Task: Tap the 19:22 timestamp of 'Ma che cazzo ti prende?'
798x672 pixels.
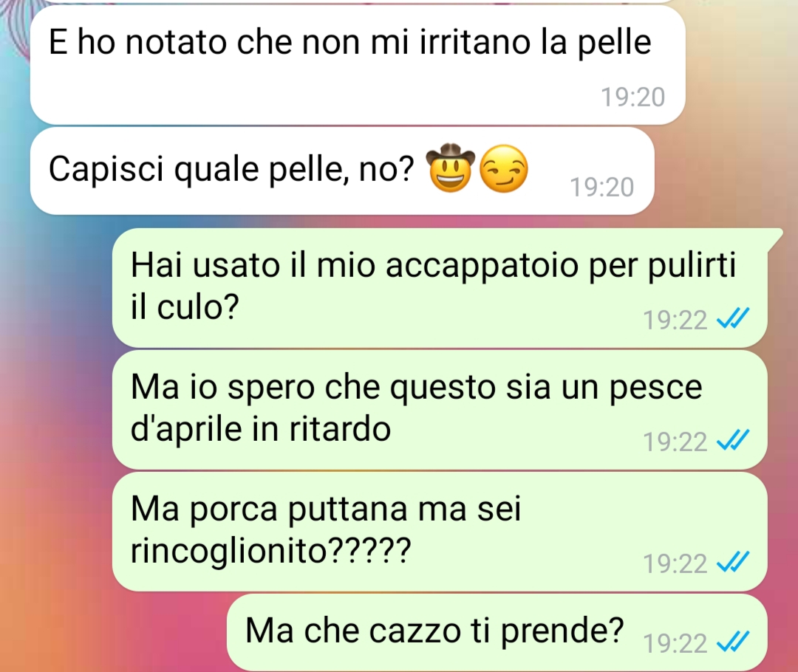Action: click(x=675, y=643)
